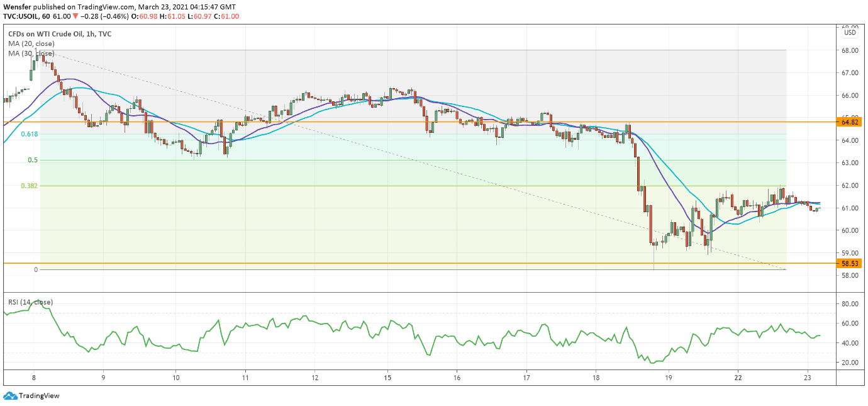Open the MA (20, close) indicator legend
The height and width of the screenshot is (406, 868).
(31, 44)
